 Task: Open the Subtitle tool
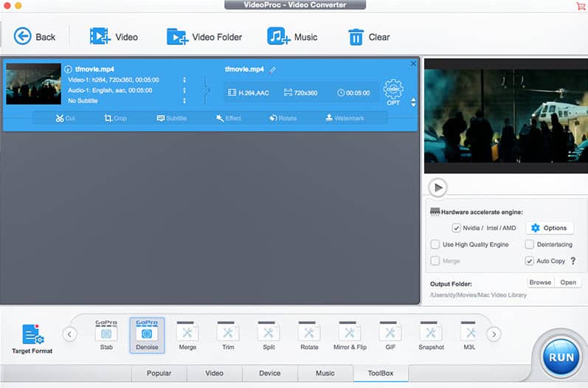(x=171, y=119)
